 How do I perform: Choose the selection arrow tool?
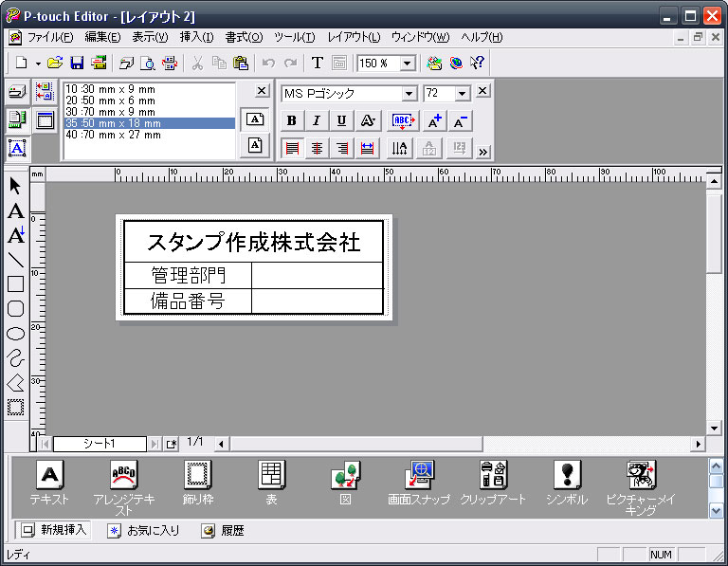(x=15, y=186)
